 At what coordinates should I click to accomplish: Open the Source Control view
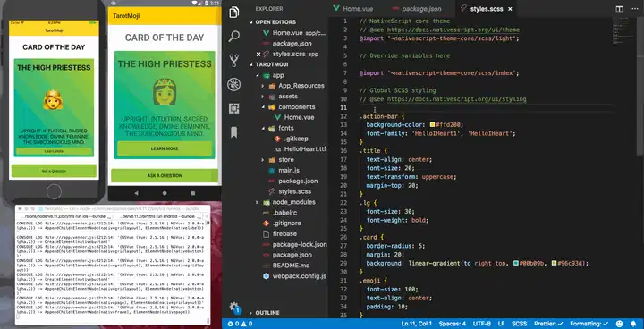point(234,61)
